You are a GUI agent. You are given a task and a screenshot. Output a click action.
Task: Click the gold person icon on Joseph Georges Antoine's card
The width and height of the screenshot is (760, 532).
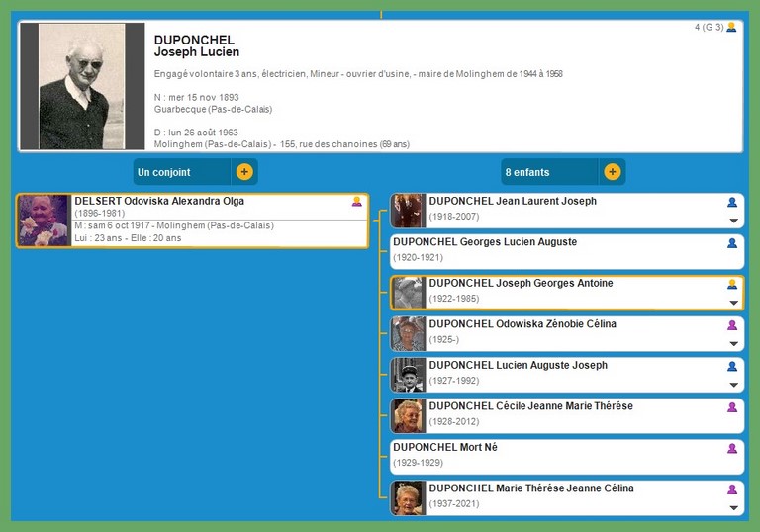[732, 284]
